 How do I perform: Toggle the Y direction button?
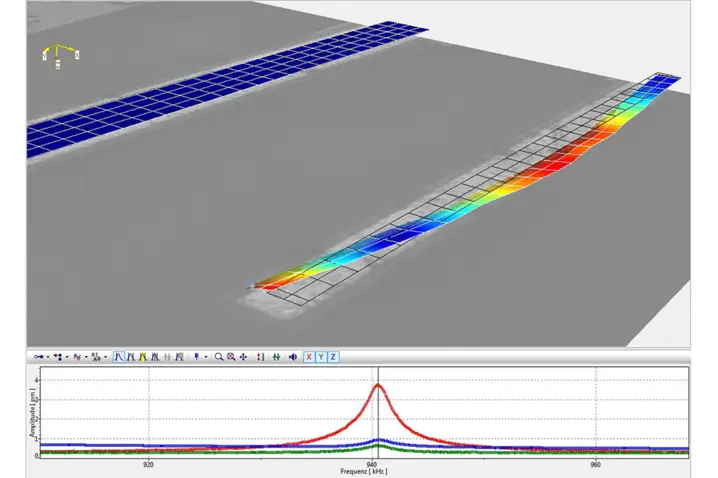(x=321, y=357)
